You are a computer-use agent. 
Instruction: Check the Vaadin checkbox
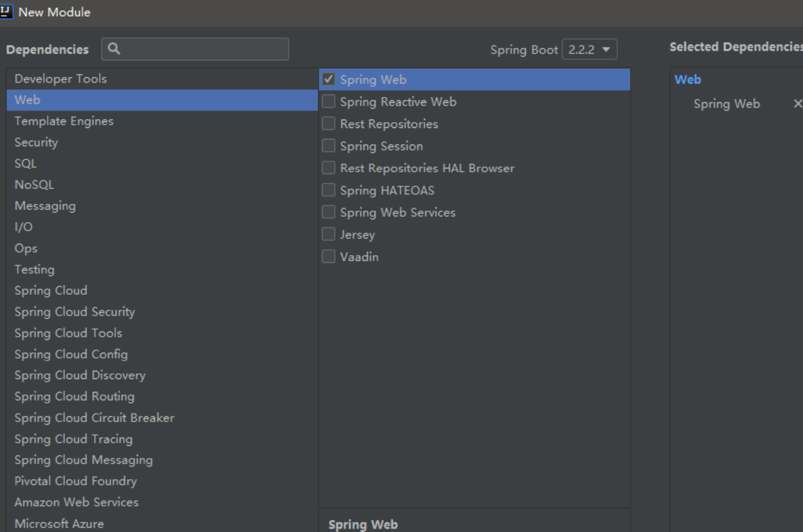[x=329, y=257]
